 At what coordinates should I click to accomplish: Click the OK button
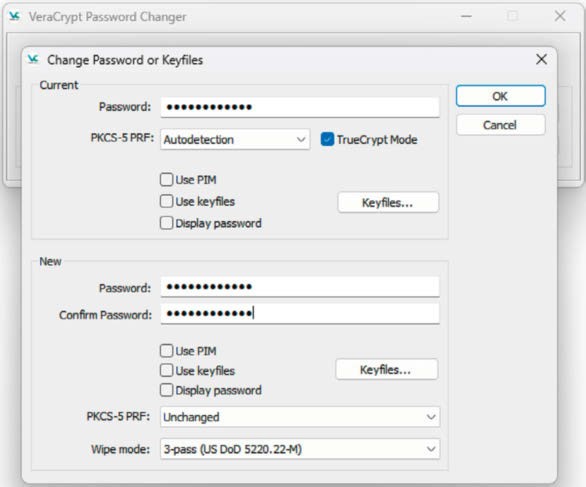tap(500, 96)
